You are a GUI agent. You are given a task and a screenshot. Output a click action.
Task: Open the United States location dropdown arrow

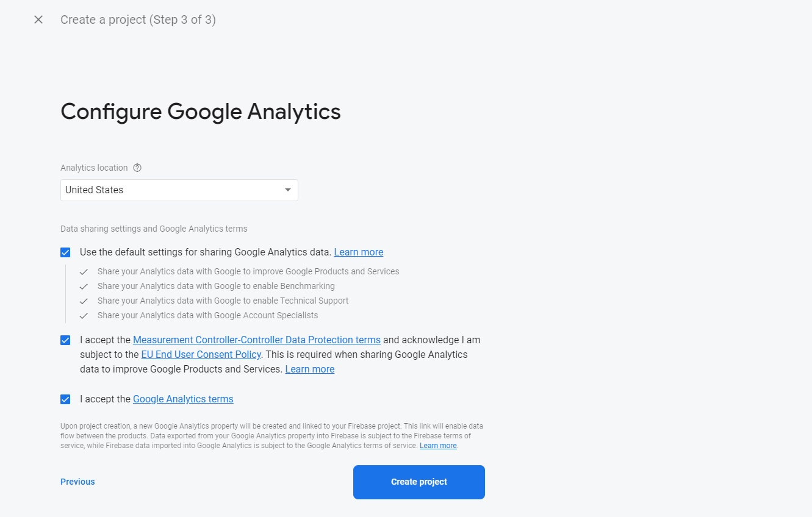[288, 190]
